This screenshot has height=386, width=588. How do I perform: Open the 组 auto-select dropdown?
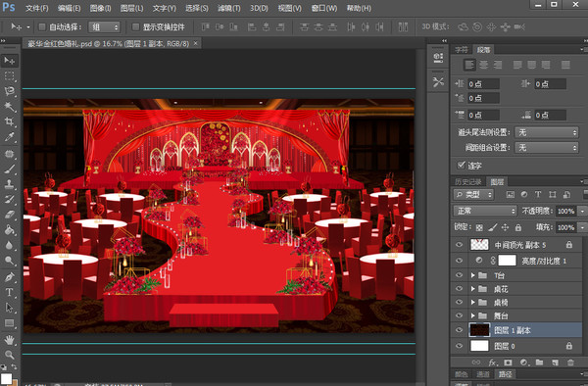[x=104, y=27]
